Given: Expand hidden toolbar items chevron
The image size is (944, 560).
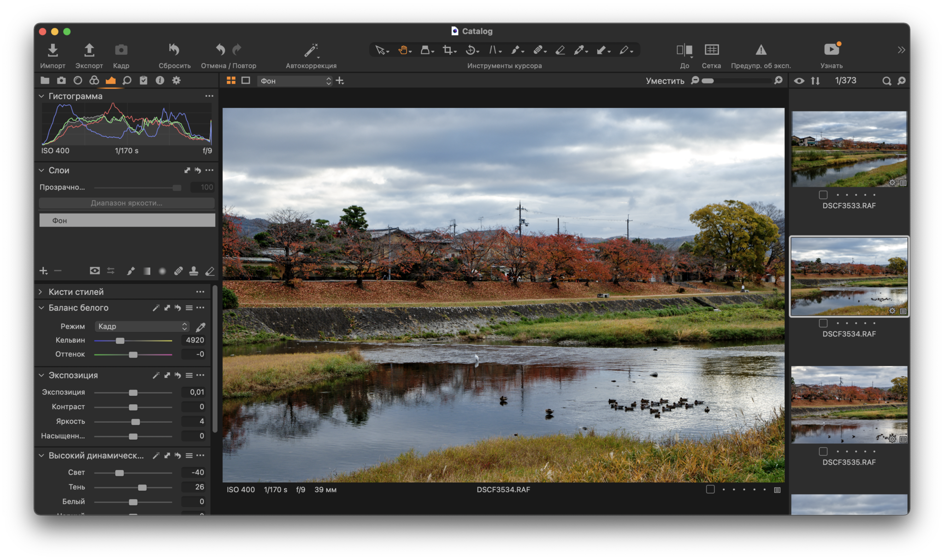Looking at the screenshot, I should [901, 50].
